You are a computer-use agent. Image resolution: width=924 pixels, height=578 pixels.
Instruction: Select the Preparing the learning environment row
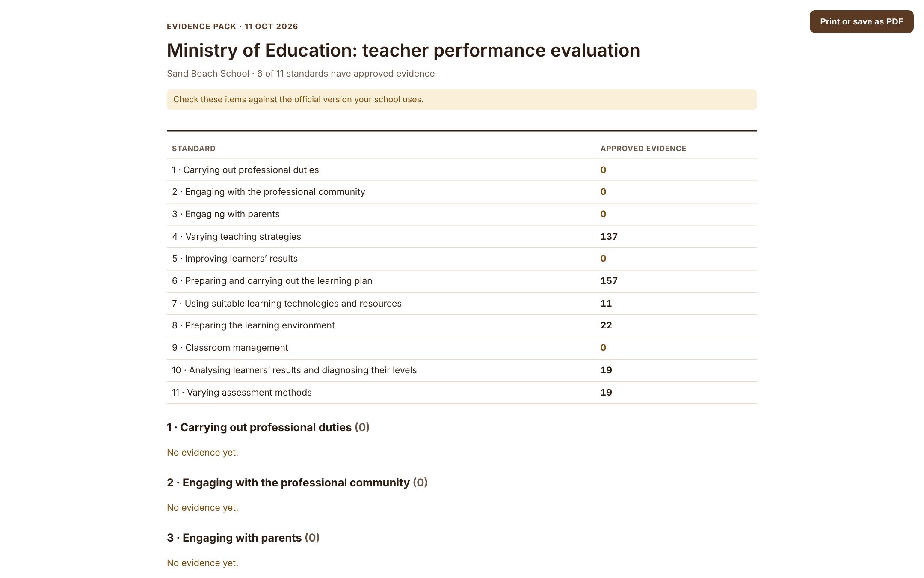[x=462, y=326]
